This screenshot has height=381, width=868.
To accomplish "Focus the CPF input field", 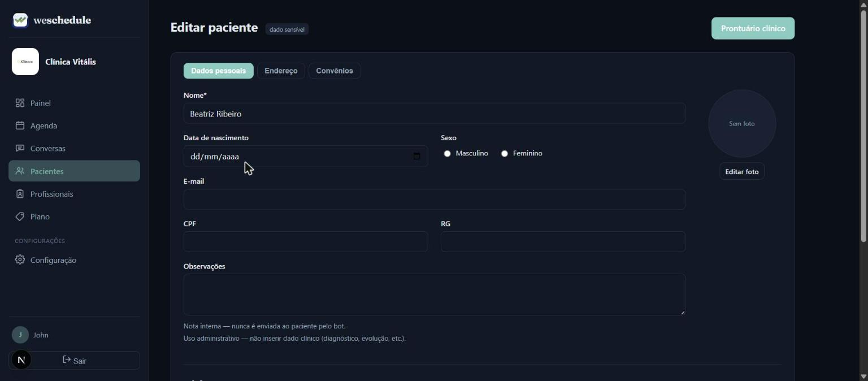I will tap(306, 241).
